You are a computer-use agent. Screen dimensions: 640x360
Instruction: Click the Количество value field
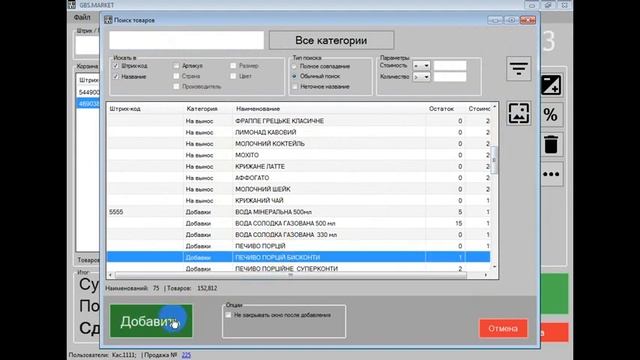(450, 77)
